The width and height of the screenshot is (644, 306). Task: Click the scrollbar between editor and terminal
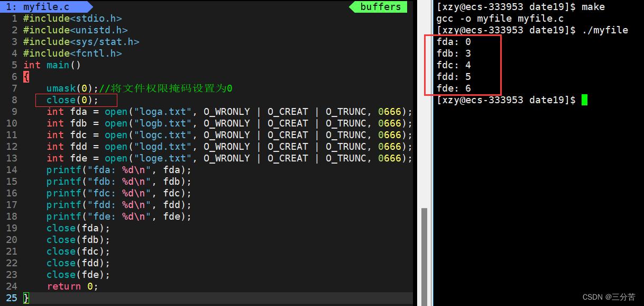pyautogui.click(x=424, y=256)
